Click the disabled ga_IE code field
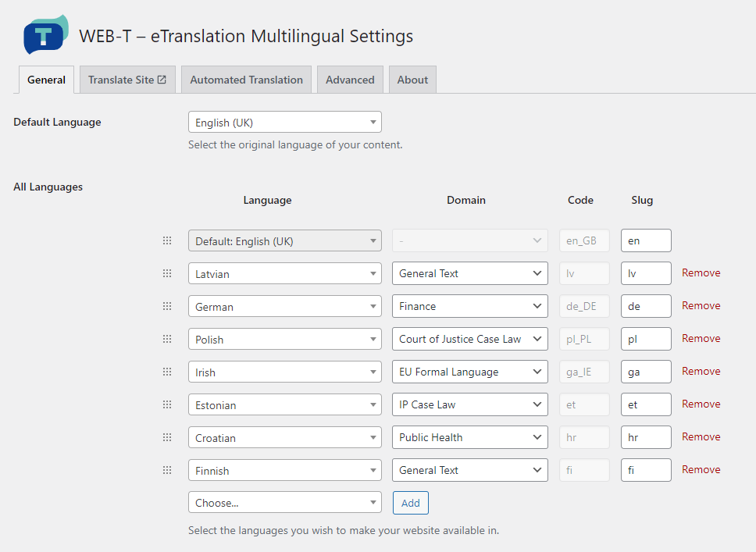 click(x=584, y=372)
